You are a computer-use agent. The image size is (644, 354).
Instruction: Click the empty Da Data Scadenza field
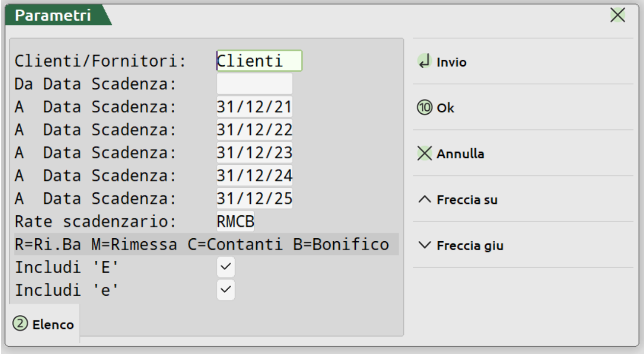(x=254, y=84)
